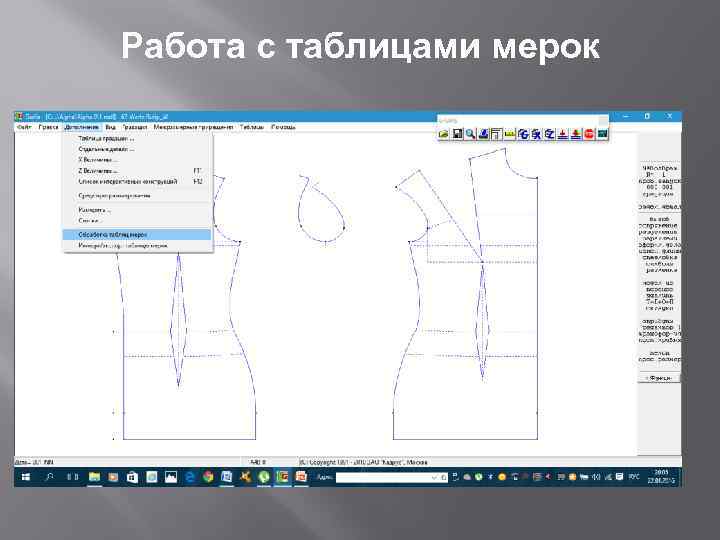Click the blue icon right of the magnifier
720x540 pixels.
click(483, 134)
